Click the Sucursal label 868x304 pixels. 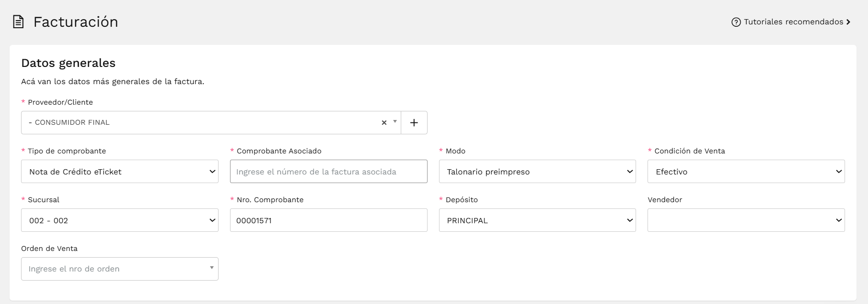click(x=44, y=200)
